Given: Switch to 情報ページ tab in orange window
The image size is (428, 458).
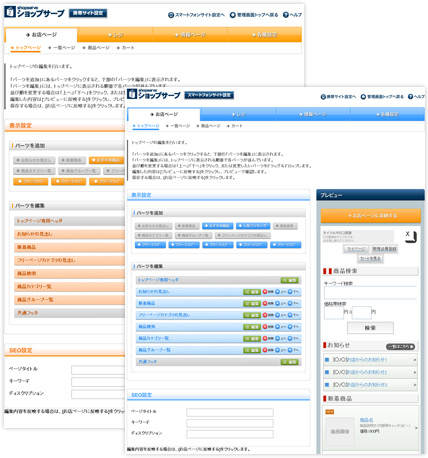Looking at the screenshot, I should point(190,35).
